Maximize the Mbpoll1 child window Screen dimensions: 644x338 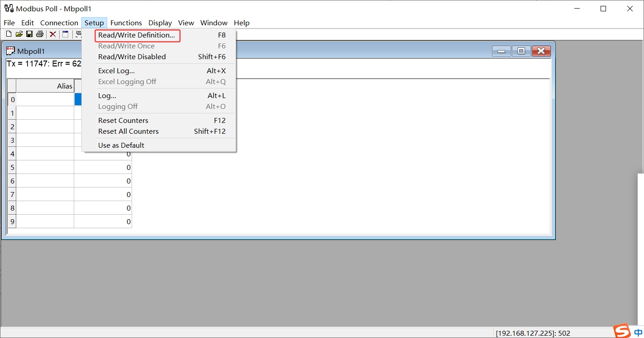coord(521,51)
